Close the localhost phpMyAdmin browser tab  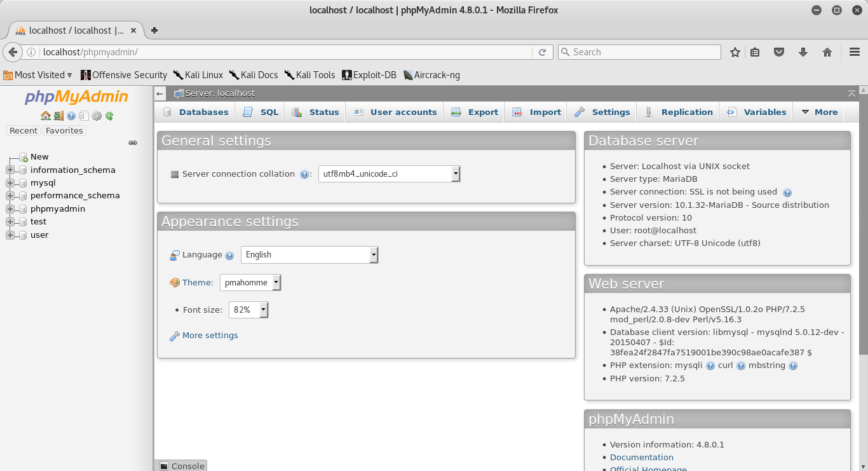coord(133,30)
